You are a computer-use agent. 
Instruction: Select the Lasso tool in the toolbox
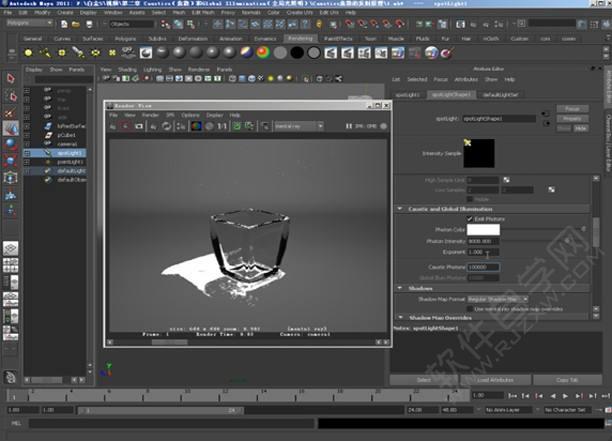pos(10,97)
